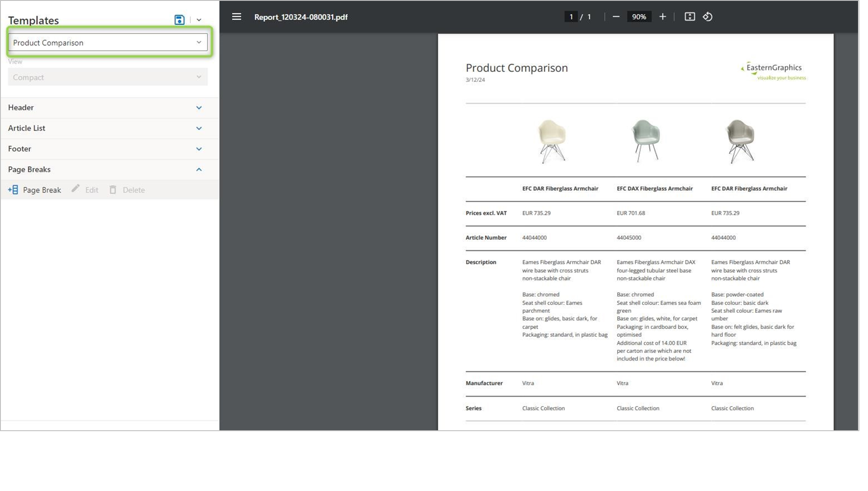Add a new Page Break
The height and width of the screenshot is (491, 868).
[34, 190]
